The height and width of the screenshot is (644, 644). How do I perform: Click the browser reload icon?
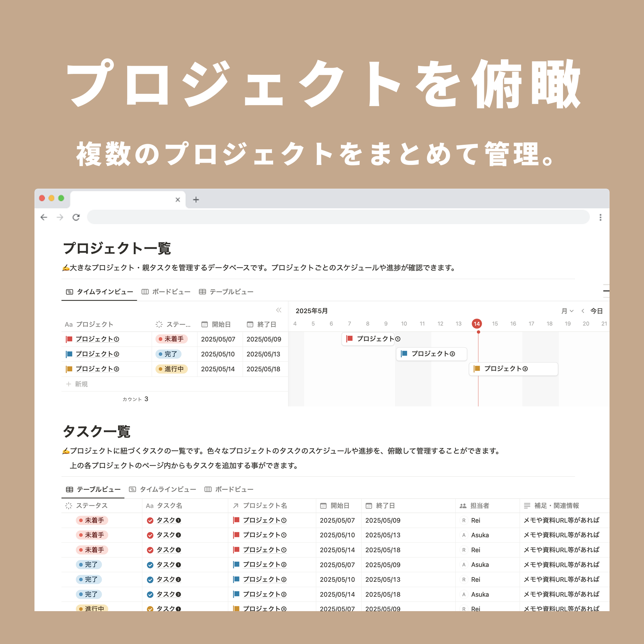[x=76, y=217]
